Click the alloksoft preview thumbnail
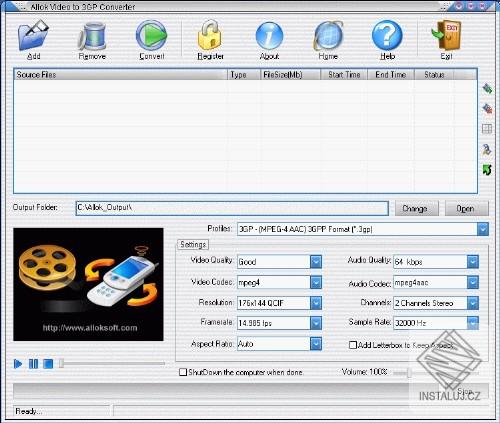Image resolution: width=500 pixels, height=423 pixels. [88, 284]
